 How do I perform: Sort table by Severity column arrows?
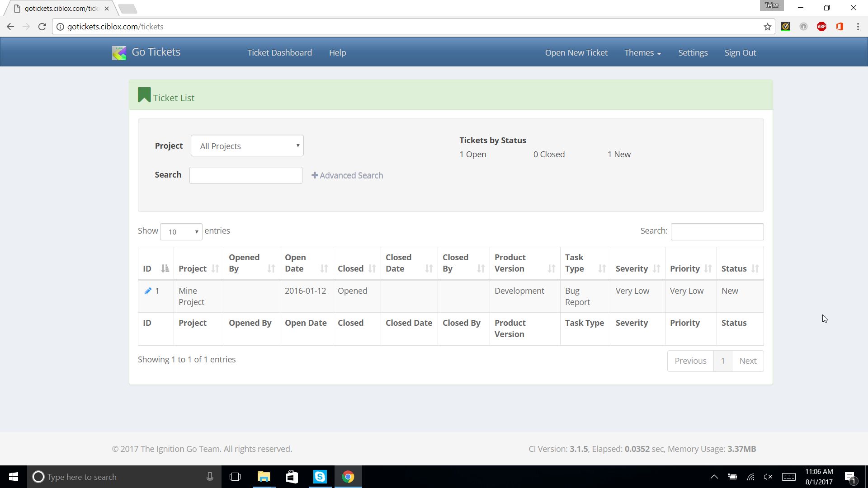pyautogui.click(x=656, y=268)
